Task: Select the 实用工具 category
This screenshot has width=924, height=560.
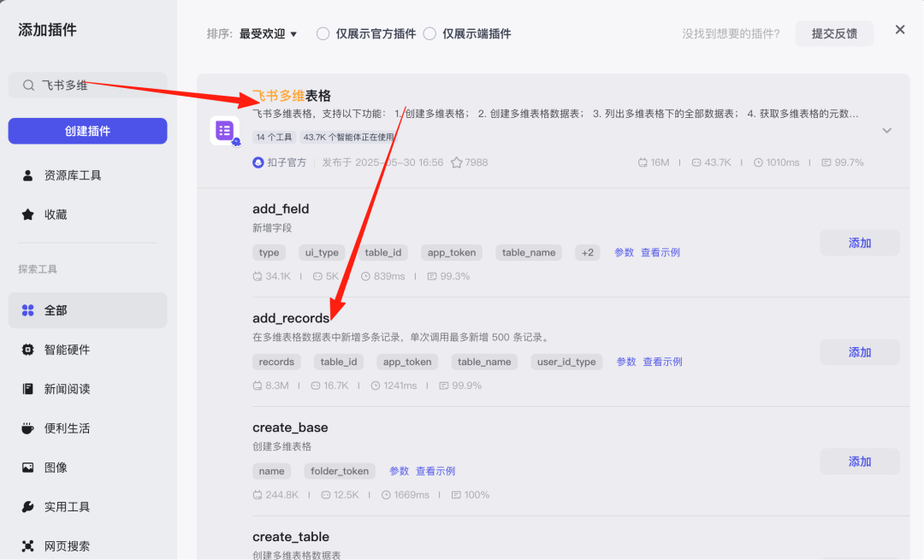Action: click(87, 506)
